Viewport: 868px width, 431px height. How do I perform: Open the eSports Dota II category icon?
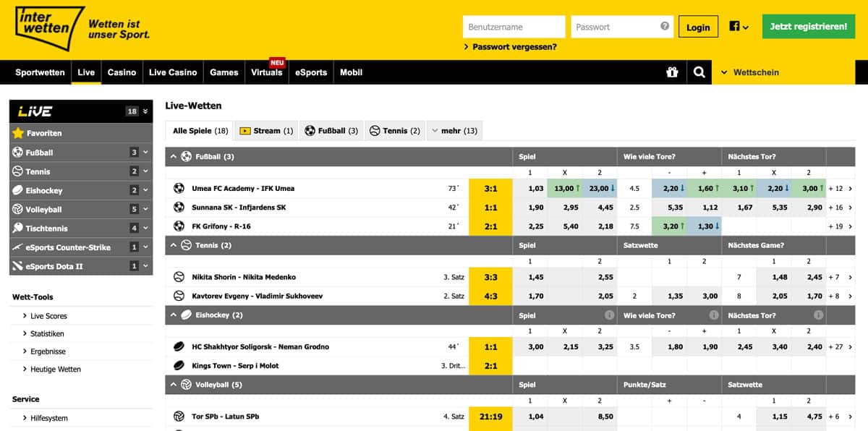coord(22,265)
